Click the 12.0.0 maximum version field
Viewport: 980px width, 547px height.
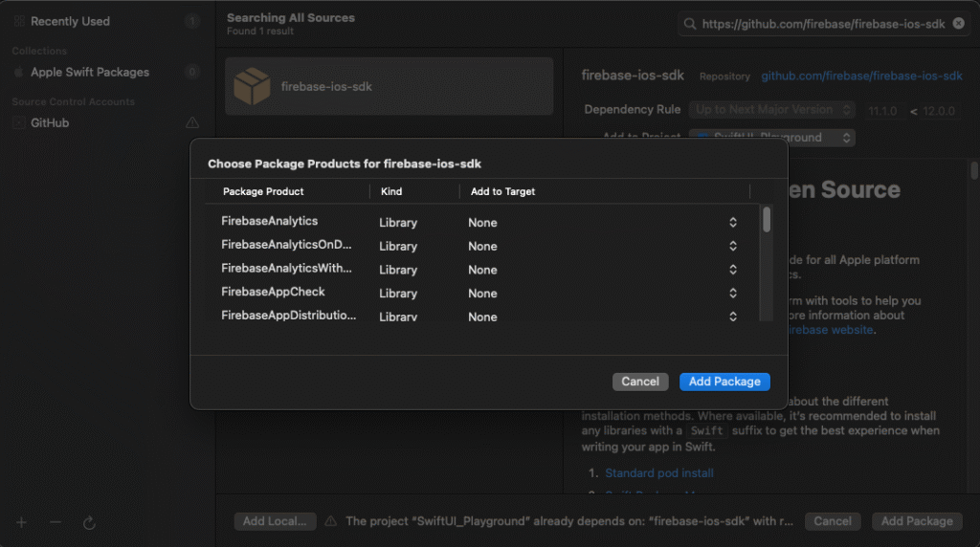(x=939, y=111)
